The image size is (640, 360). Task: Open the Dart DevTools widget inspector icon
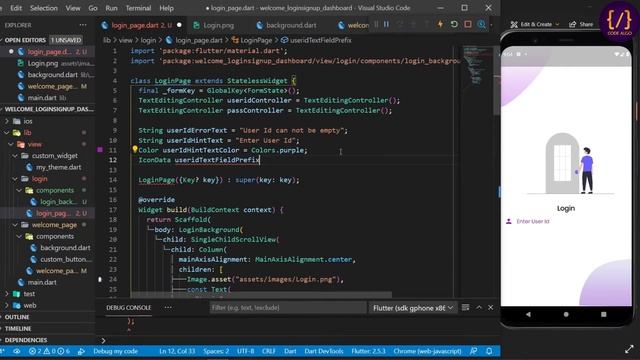point(482,24)
